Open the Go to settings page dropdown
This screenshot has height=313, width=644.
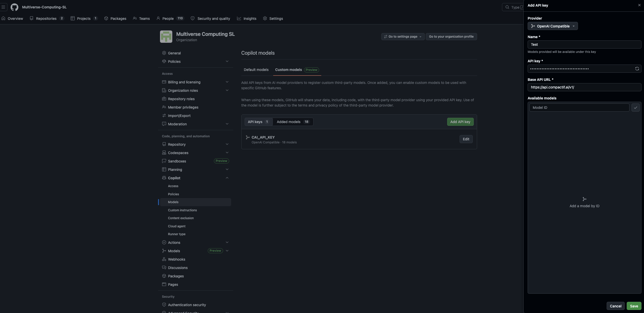[x=403, y=37]
